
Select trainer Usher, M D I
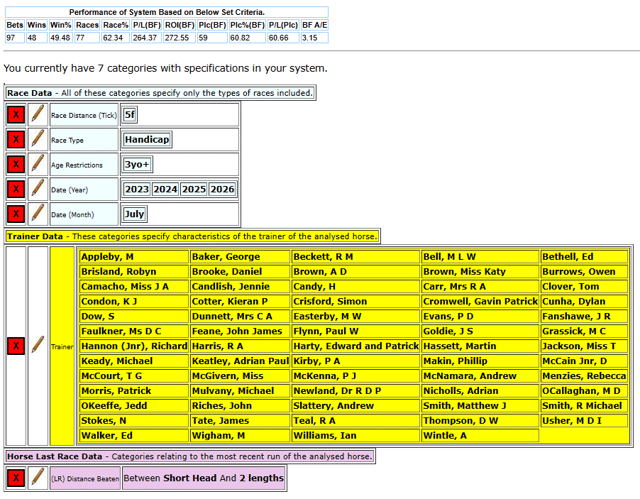click(x=584, y=421)
